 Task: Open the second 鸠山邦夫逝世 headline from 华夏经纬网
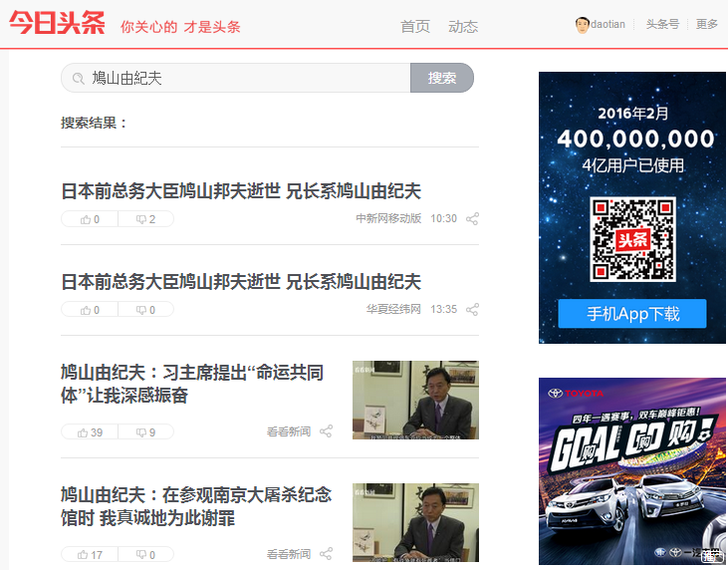(x=241, y=282)
